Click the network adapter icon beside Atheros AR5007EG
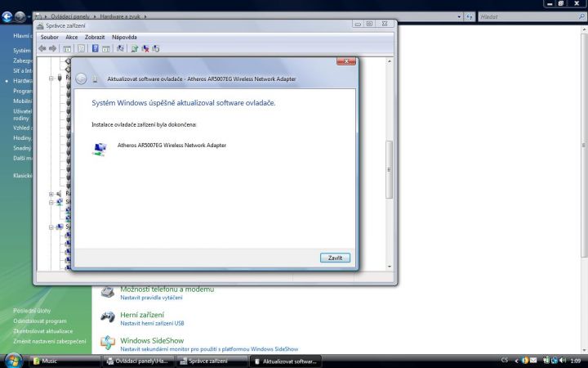This screenshot has height=368, width=588. pos(100,149)
